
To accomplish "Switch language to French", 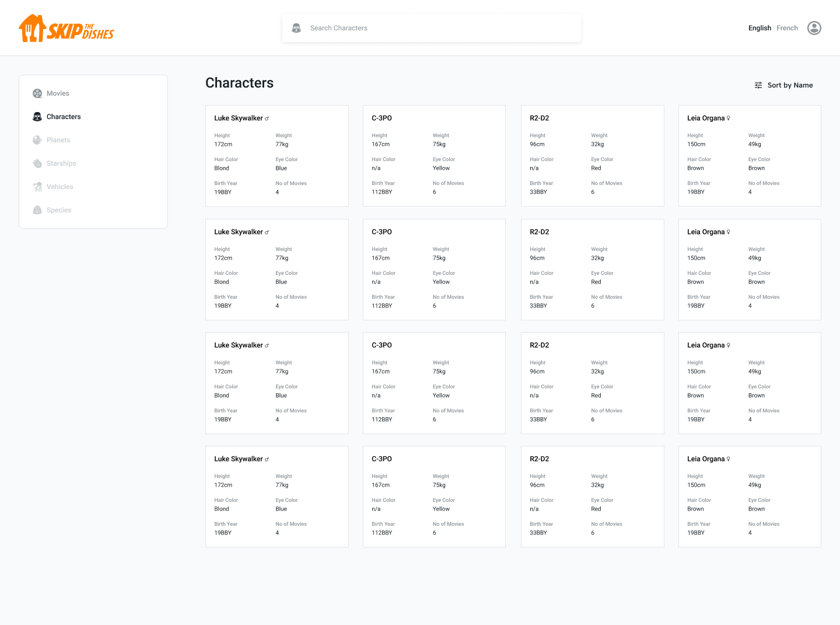I will pos(787,28).
